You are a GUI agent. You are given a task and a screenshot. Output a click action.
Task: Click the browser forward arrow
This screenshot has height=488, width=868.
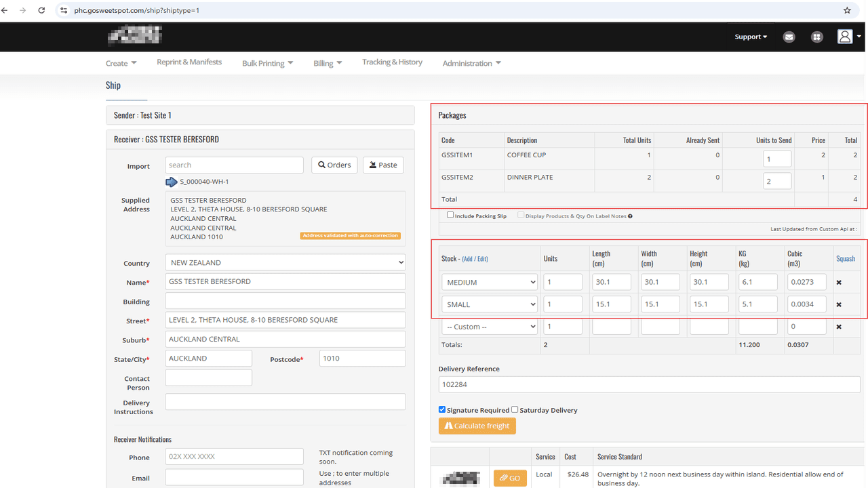click(23, 11)
